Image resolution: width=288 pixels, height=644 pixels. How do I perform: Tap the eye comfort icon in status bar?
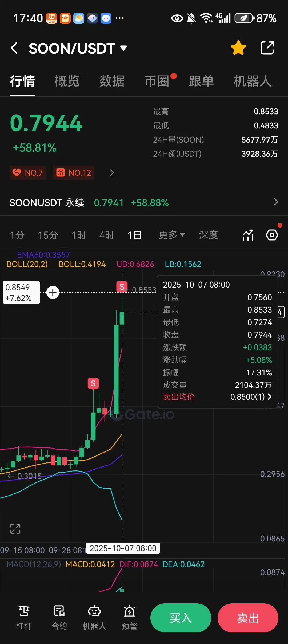click(x=177, y=18)
